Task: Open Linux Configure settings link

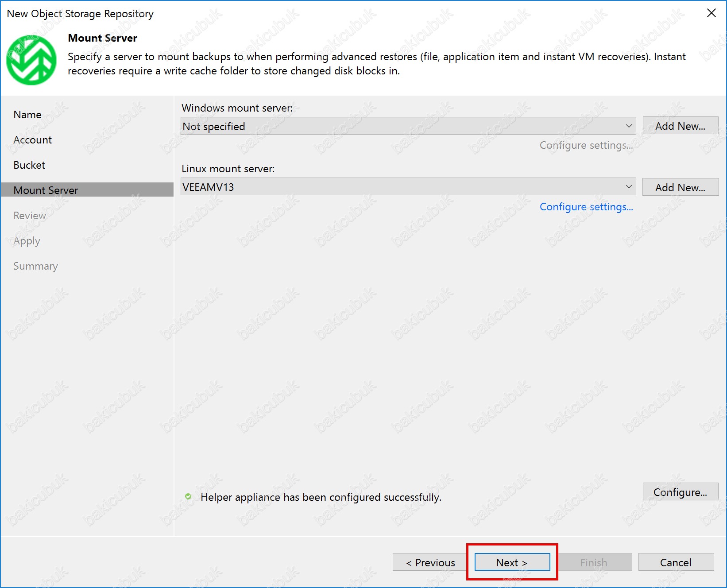Action: point(586,207)
